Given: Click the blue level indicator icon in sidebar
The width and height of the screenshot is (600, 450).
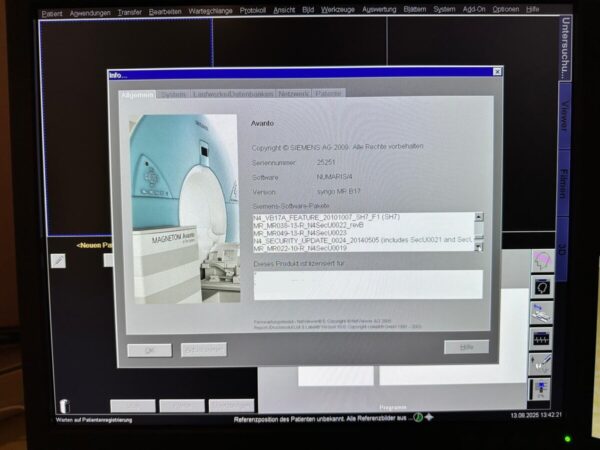Looking at the screenshot, I should [x=541, y=389].
